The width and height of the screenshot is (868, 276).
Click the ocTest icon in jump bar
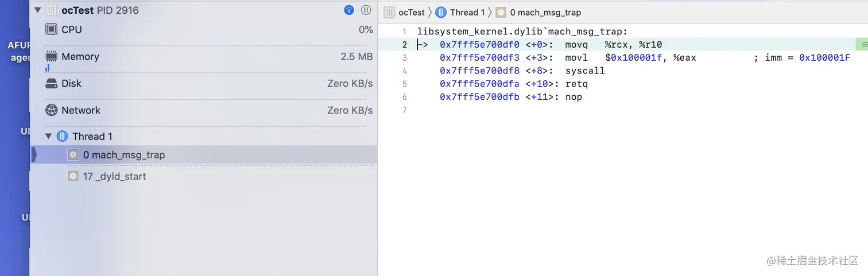coord(389,12)
